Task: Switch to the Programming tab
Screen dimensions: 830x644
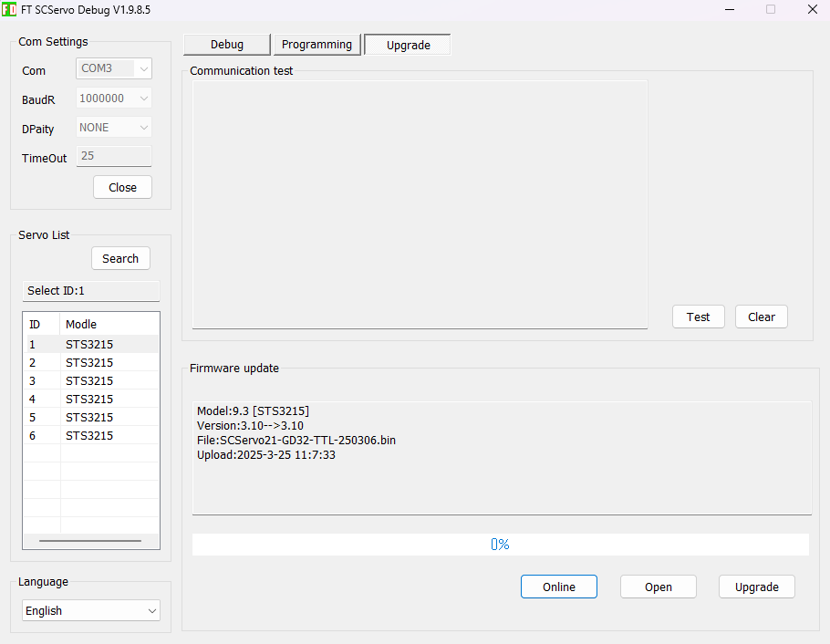Action: coord(316,45)
